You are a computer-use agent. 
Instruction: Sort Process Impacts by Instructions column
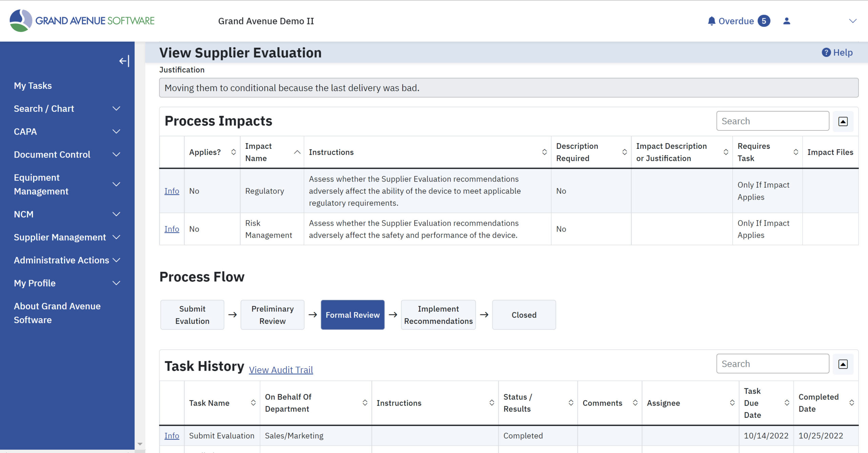click(x=544, y=152)
